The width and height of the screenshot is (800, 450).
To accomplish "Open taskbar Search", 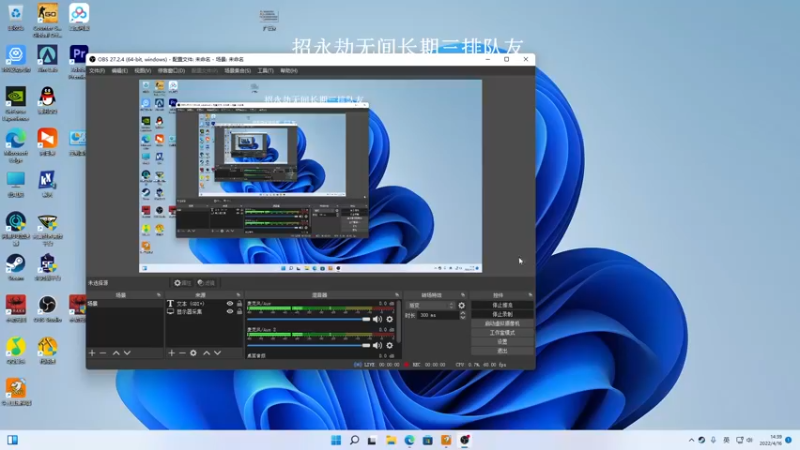I will [354, 440].
